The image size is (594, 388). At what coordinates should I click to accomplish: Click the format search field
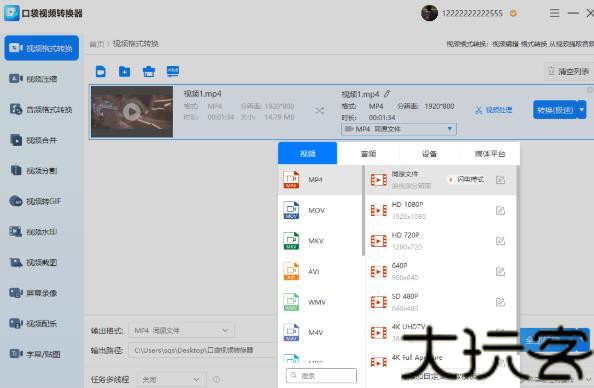(321, 375)
